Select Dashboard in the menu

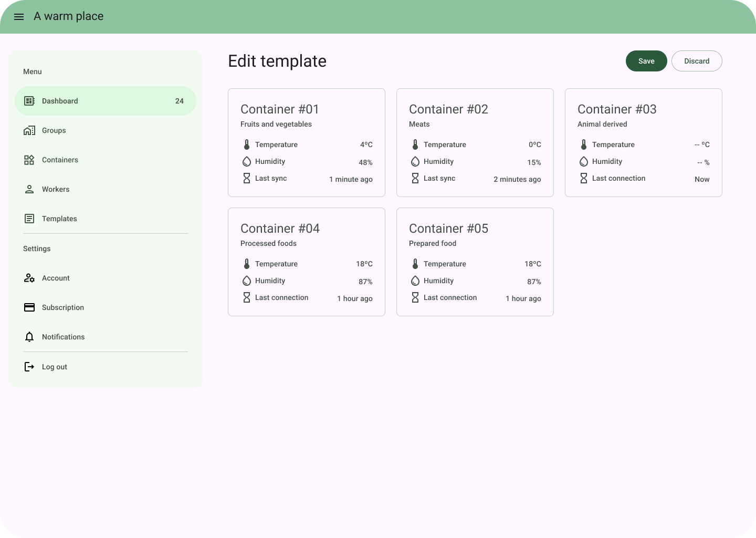(106, 101)
